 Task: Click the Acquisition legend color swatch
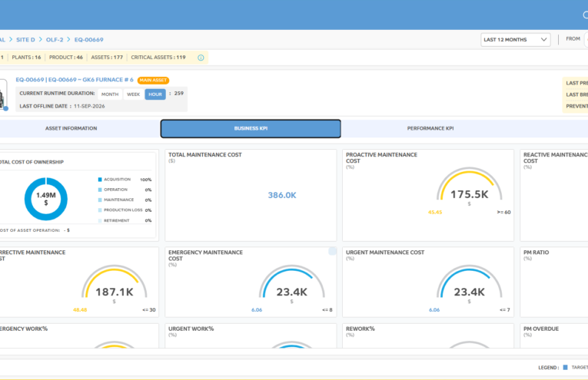[100, 180]
